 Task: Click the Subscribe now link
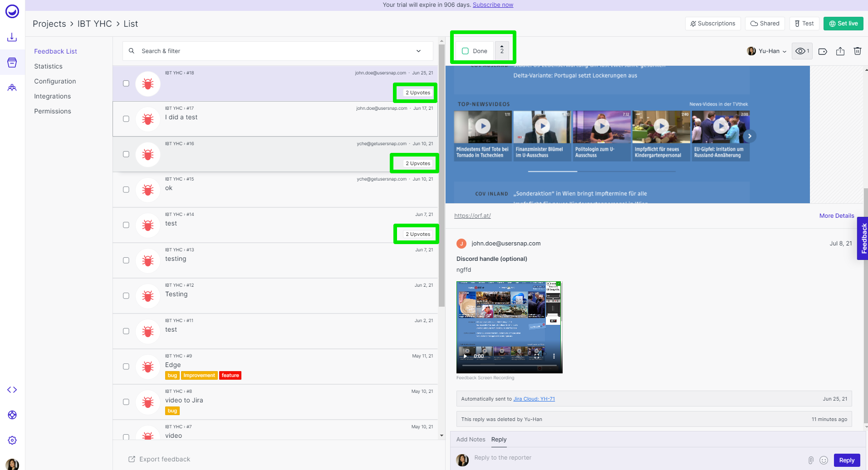[x=493, y=5]
